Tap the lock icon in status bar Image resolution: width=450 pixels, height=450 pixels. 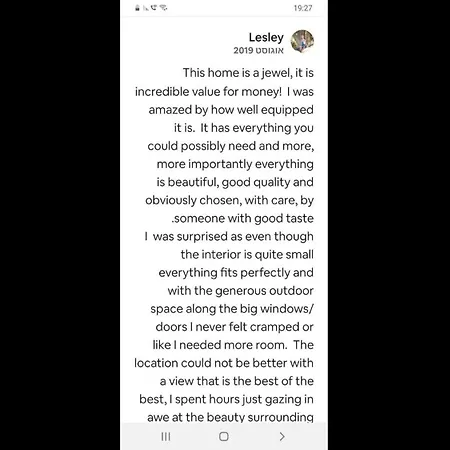point(137,8)
